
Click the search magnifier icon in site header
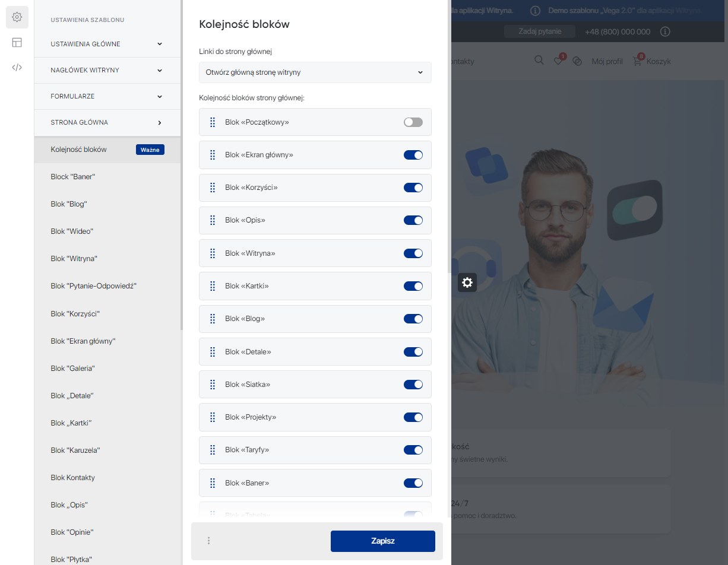[x=539, y=61]
